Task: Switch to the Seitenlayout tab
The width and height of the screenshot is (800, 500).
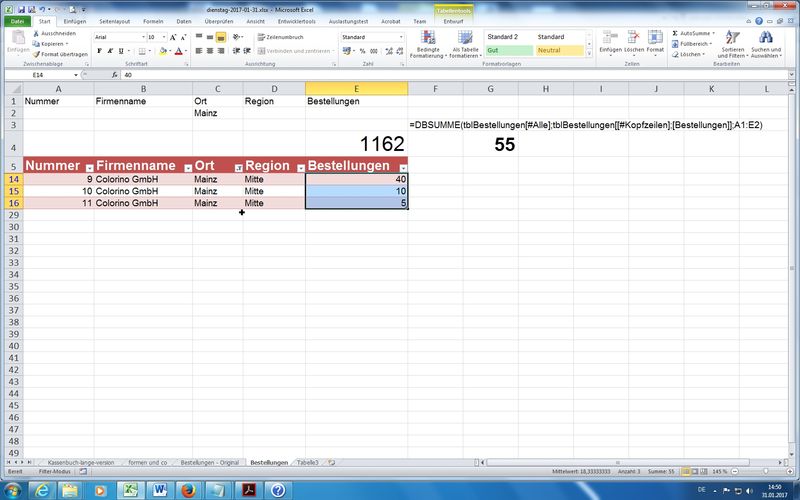Action: click(x=115, y=21)
